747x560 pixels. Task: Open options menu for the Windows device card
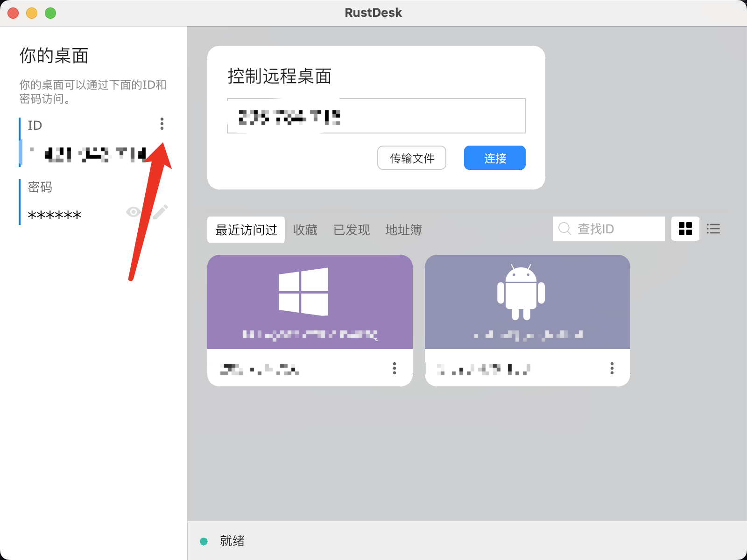395,368
